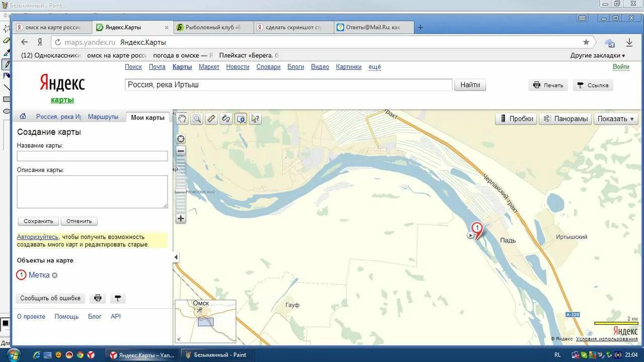Zoom in using the plus button
Screen dimensions: 644x362
181,219
